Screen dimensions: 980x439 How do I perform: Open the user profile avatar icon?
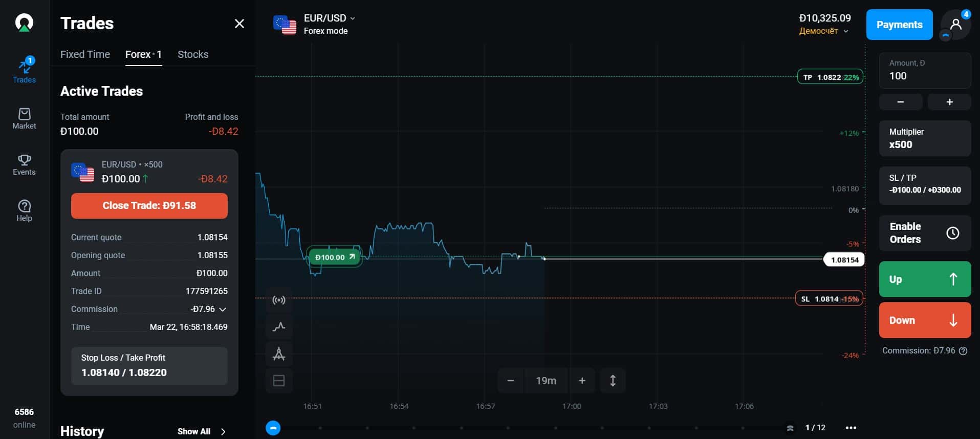[x=955, y=25]
